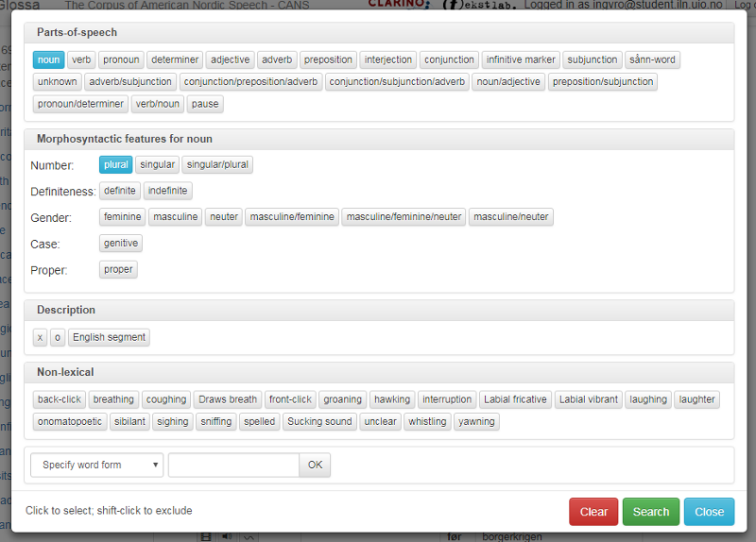Select the groaning tag
756x542 pixels.
pyautogui.click(x=343, y=399)
